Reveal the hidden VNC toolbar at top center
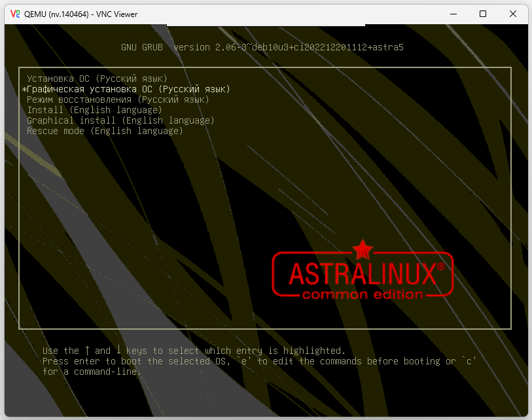Viewport: 532px width, 420px height. tap(266, 26)
